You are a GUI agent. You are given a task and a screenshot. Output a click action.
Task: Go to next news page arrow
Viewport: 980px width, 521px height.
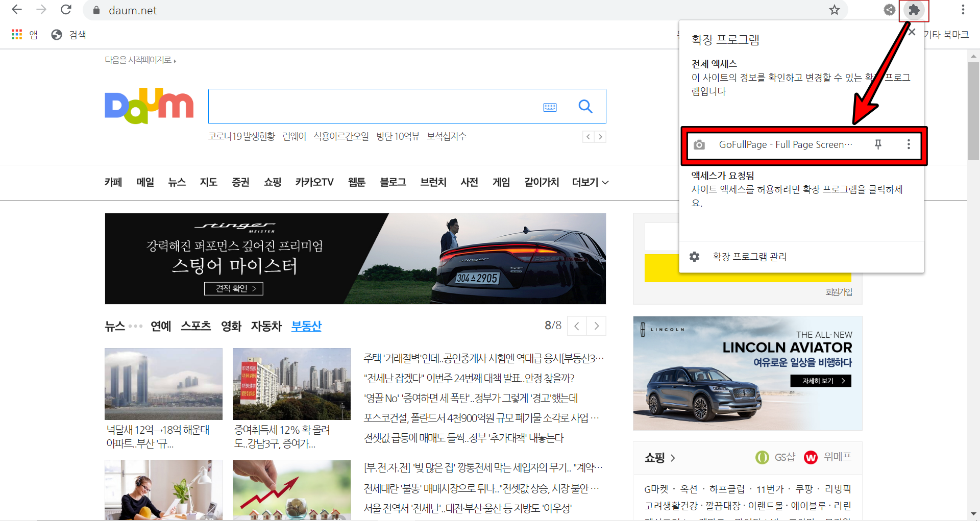click(x=596, y=326)
